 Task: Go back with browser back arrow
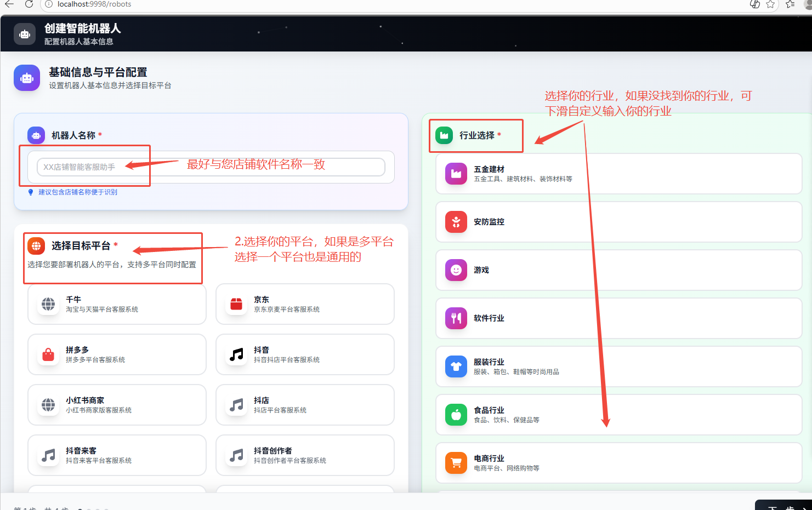click(9, 4)
